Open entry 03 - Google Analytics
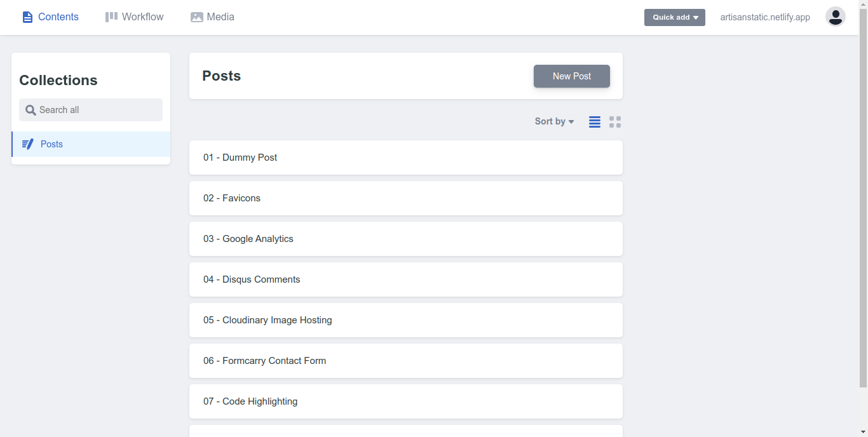Screen dimensions: 868x437 click(406, 239)
